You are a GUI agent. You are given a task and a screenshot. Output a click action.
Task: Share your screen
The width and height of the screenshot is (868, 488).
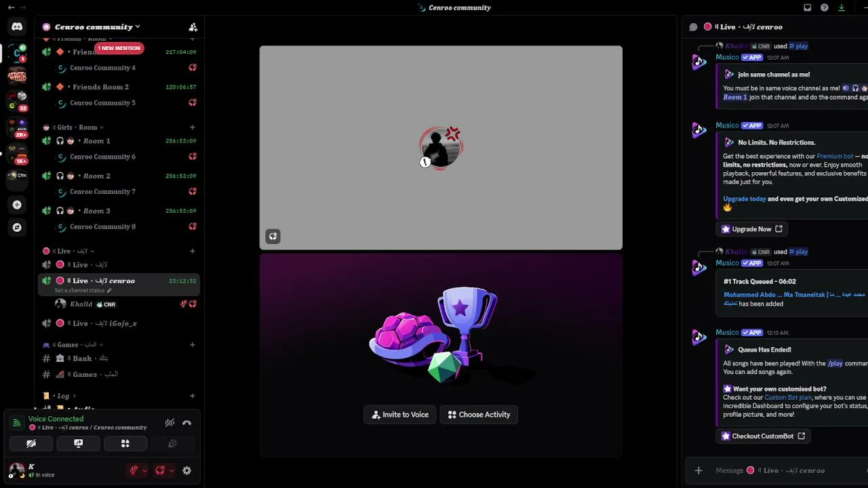(x=78, y=443)
